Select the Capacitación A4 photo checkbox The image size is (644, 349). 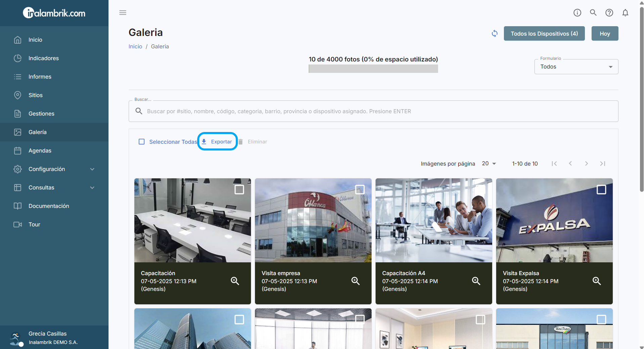tap(480, 189)
